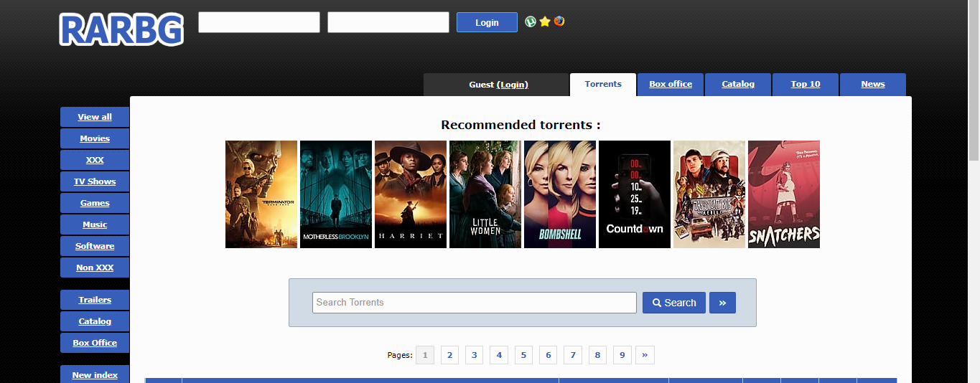Viewport: 980px width, 383px height.
Task: Click the RARBG logo
Action: pos(121,29)
